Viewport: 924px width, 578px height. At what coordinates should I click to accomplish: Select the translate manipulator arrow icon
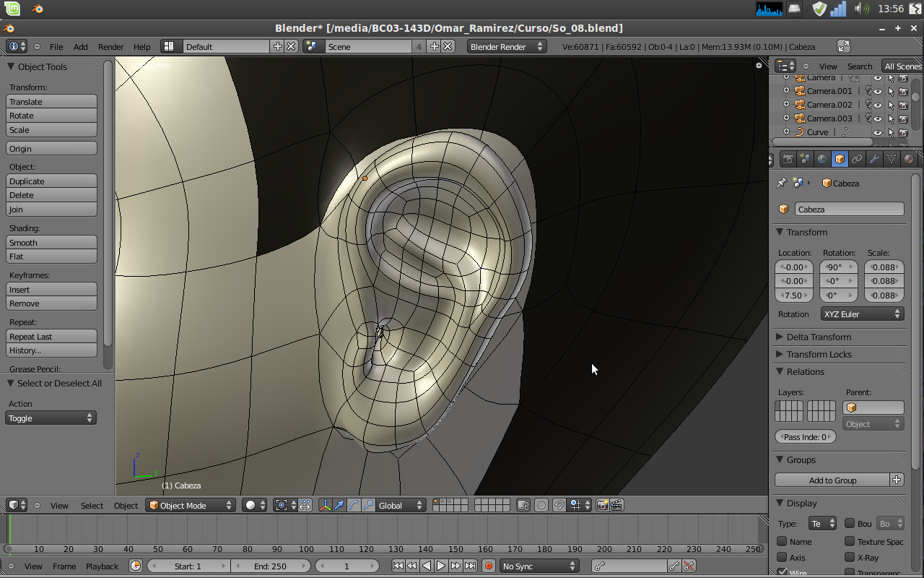coord(339,506)
